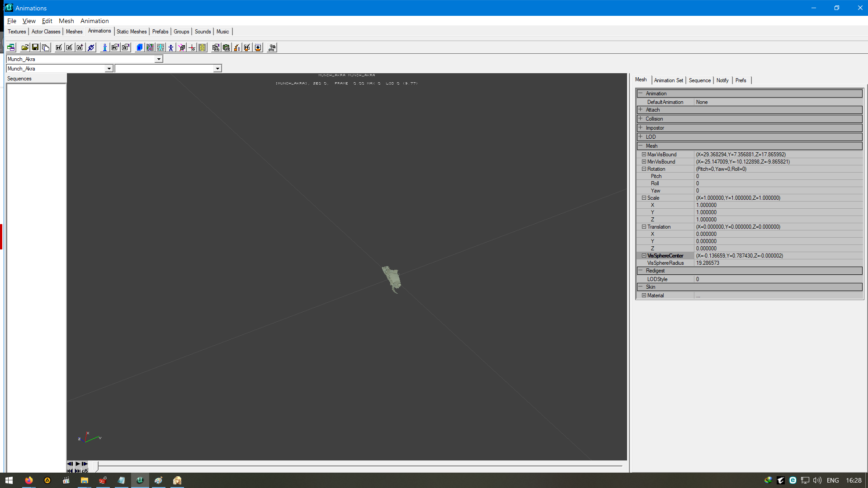
Task: Expand the LOD properties category
Action: point(642,136)
